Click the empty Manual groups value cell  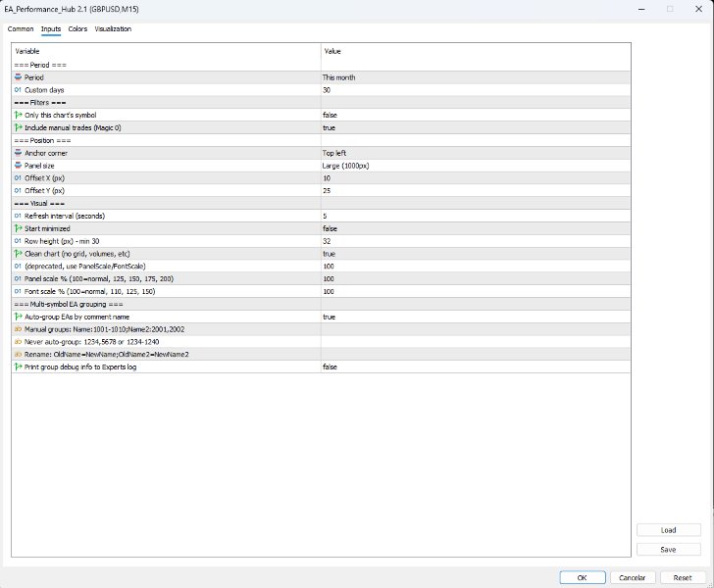pos(476,329)
